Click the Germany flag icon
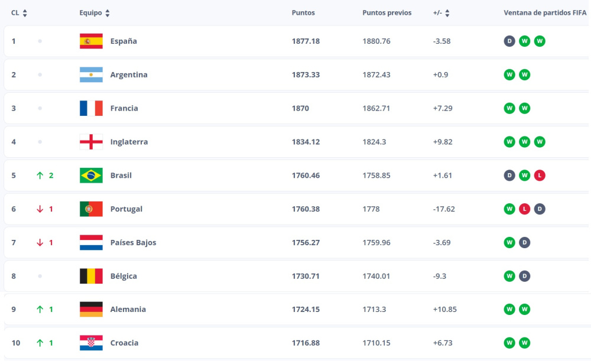The height and width of the screenshot is (364, 591). 91,309
